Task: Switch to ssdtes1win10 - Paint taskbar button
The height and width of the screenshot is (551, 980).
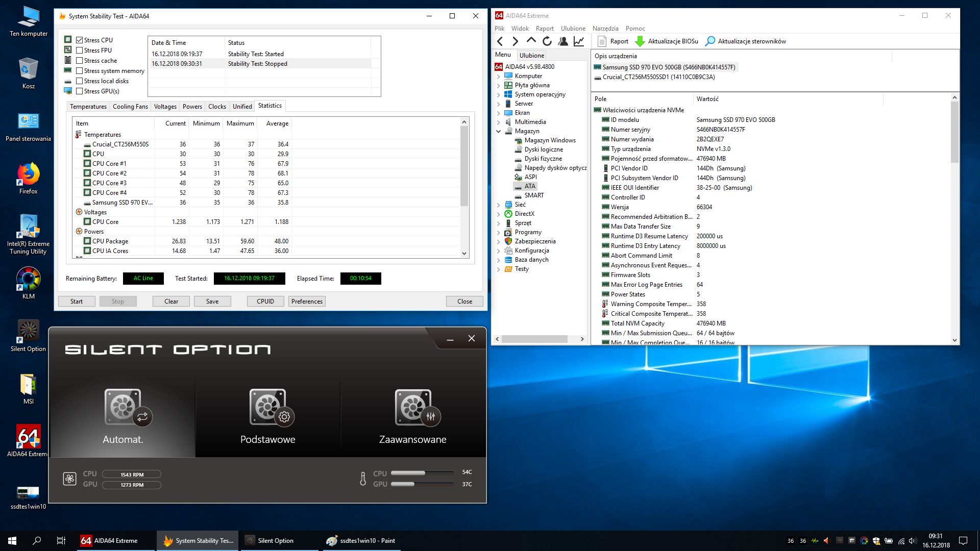Action: [x=361, y=540]
